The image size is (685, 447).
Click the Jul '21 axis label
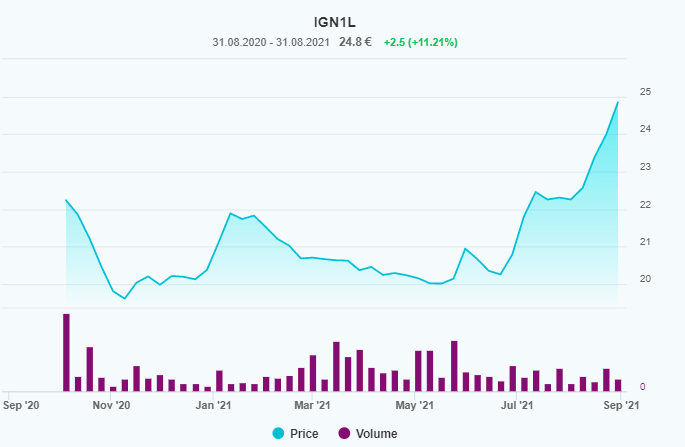pyautogui.click(x=517, y=405)
